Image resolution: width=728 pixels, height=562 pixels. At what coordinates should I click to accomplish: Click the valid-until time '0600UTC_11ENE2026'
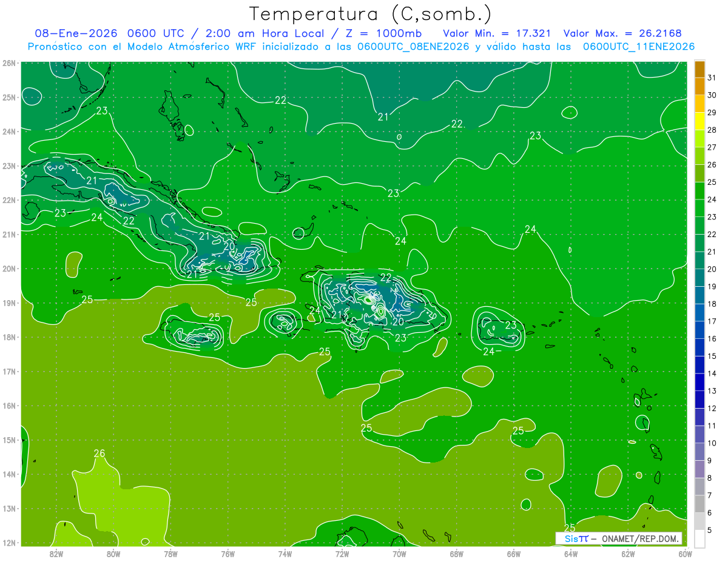coord(638,47)
